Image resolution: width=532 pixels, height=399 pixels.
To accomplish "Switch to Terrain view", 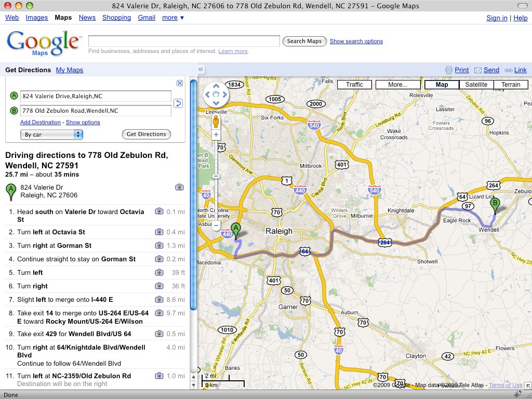I will click(x=511, y=85).
